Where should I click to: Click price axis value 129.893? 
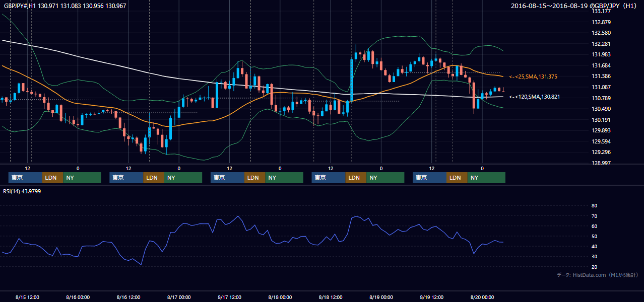[601, 130]
